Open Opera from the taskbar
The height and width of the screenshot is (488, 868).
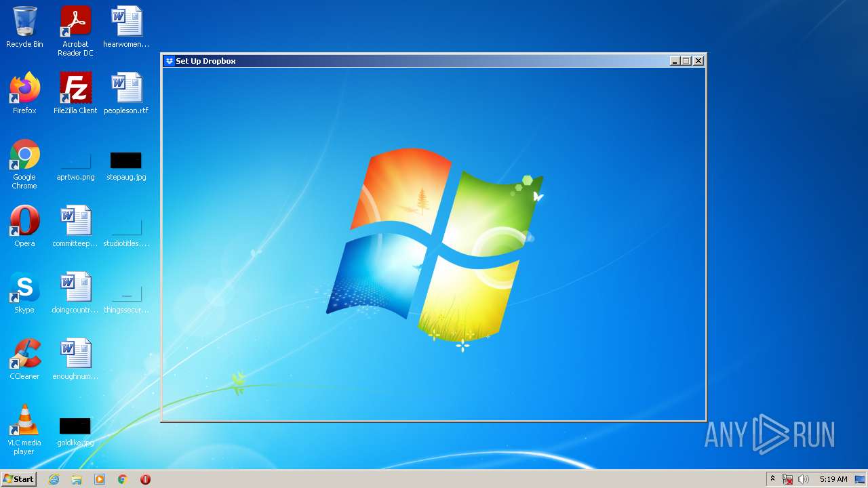point(145,479)
